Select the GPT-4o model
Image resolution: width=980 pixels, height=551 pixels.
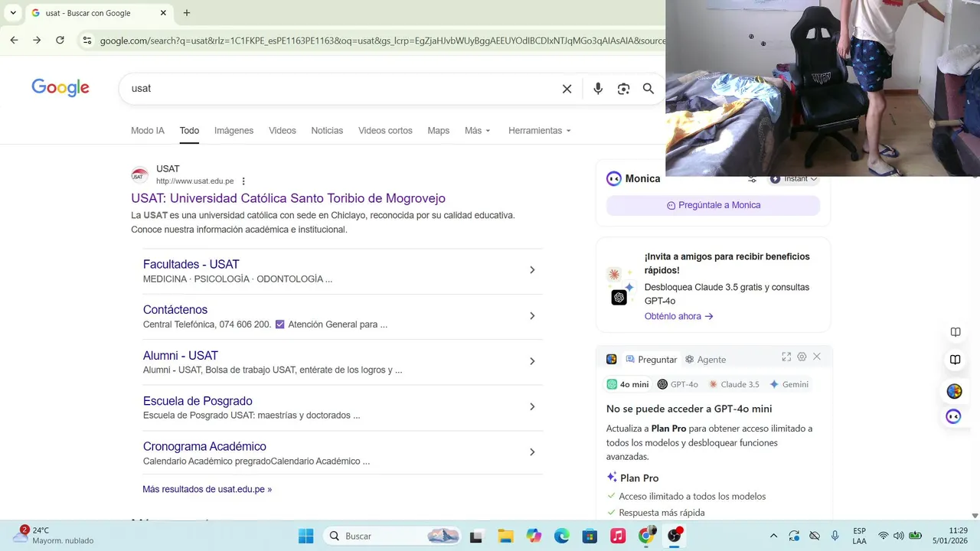[678, 384]
